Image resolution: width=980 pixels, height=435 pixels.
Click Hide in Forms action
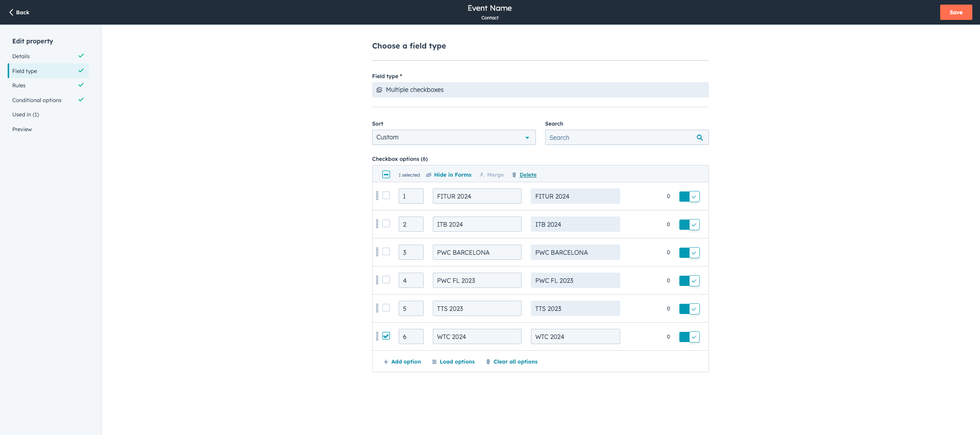point(449,175)
